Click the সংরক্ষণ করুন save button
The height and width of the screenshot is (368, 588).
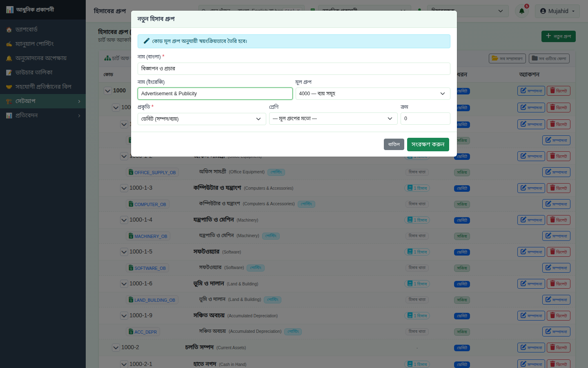tap(428, 144)
